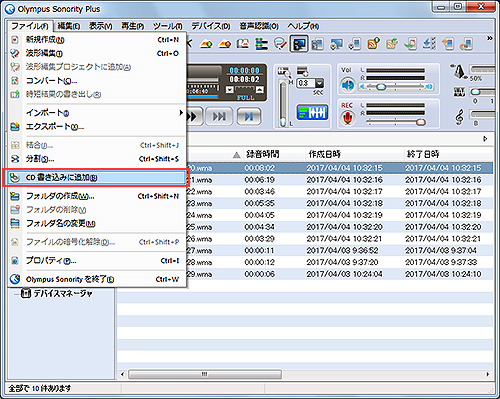Click the treble clef tone icon

coord(459,117)
